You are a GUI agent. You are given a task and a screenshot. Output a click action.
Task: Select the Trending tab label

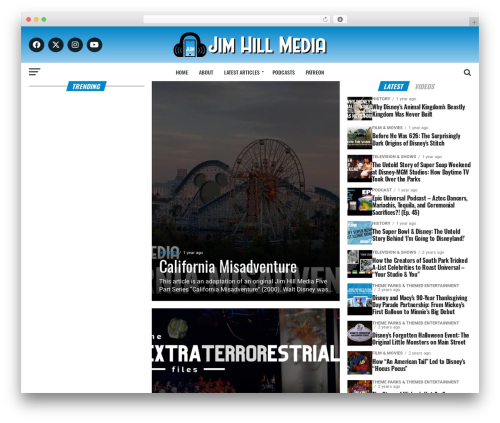(x=86, y=86)
